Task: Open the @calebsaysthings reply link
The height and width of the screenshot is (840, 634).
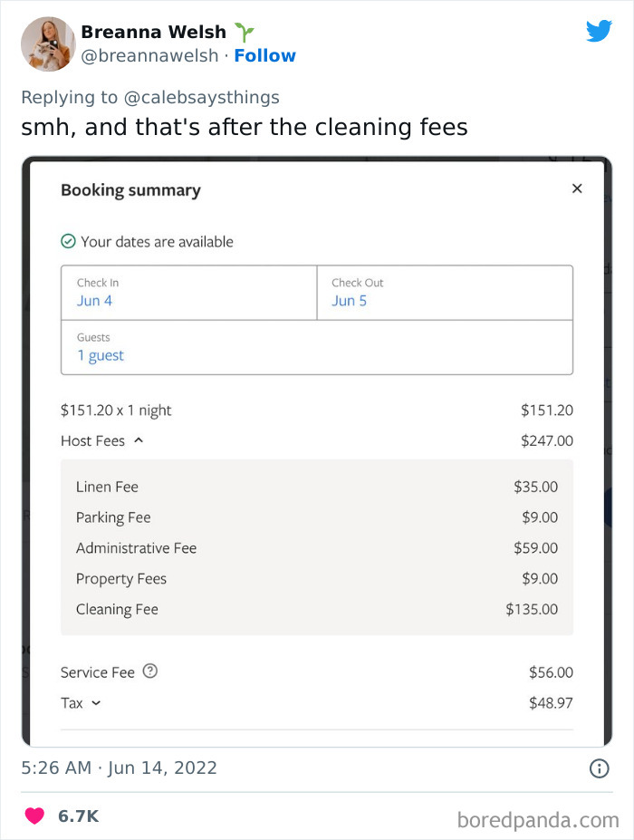Action: [204, 97]
